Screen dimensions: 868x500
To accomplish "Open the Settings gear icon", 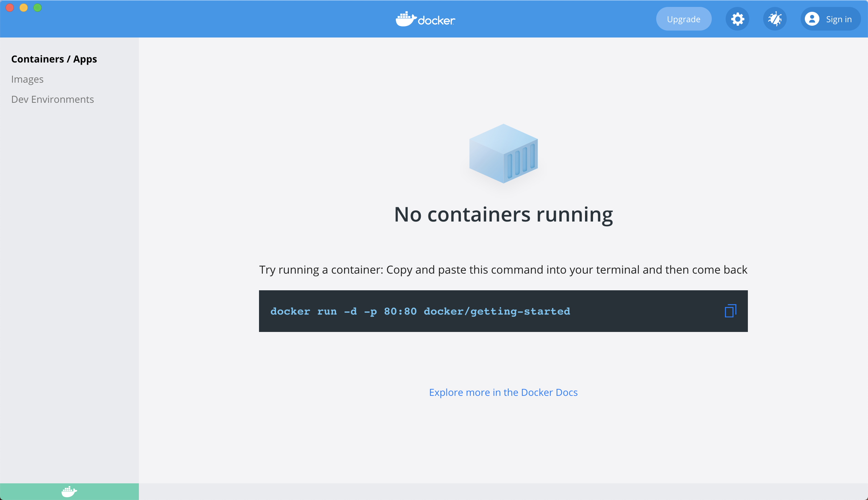I will 737,19.
